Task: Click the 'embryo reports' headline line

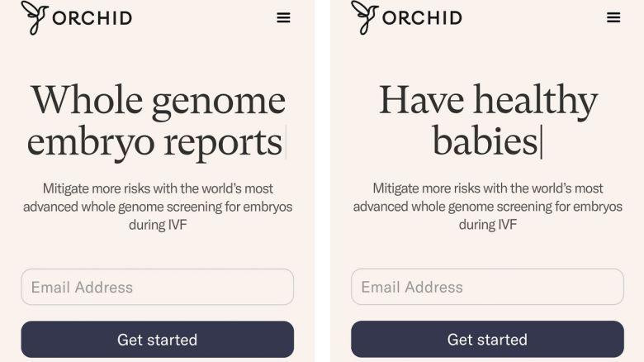Action: point(154,141)
